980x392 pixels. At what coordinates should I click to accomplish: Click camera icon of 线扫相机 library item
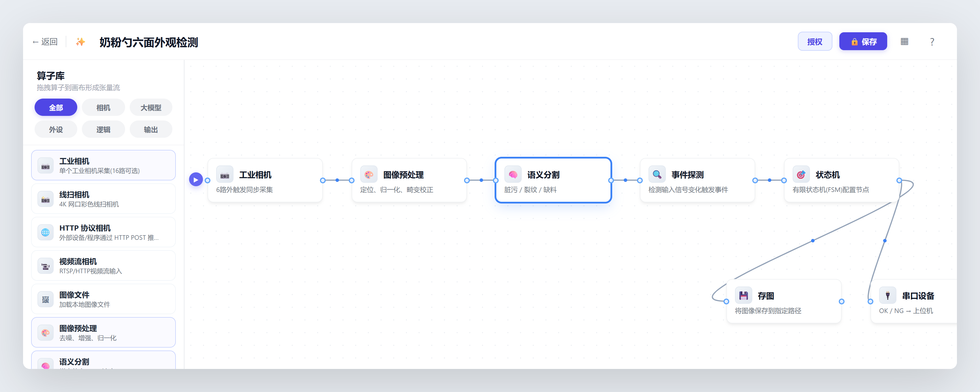[x=45, y=199]
